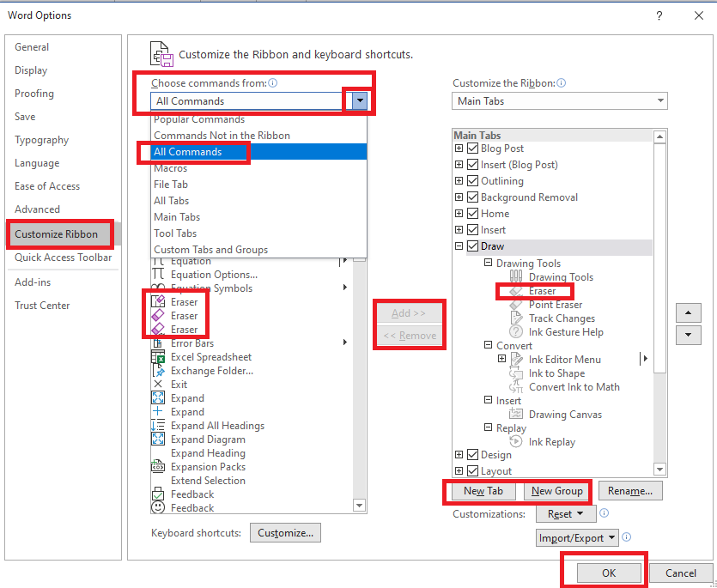Click the Ink Gesture Help question icon

coord(516,332)
